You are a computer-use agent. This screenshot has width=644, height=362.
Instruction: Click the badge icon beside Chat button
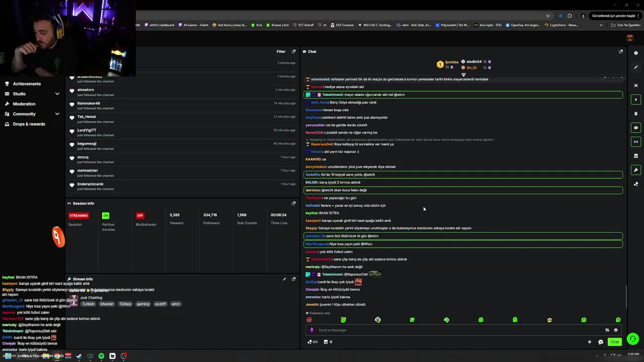(x=601, y=342)
